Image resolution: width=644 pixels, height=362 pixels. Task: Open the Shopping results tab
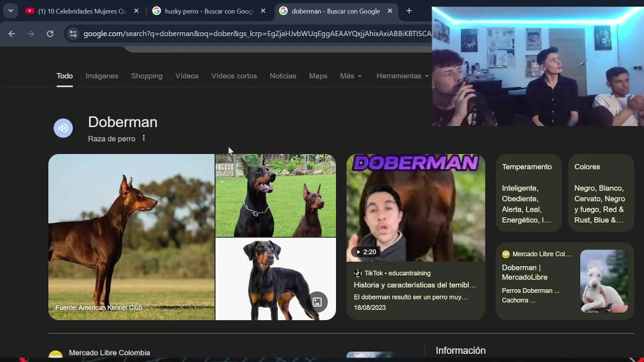146,76
